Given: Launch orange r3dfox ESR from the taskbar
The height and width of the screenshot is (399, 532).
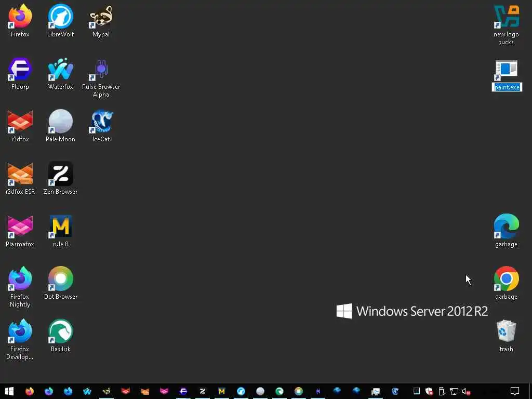Looking at the screenshot, I should point(145,391).
